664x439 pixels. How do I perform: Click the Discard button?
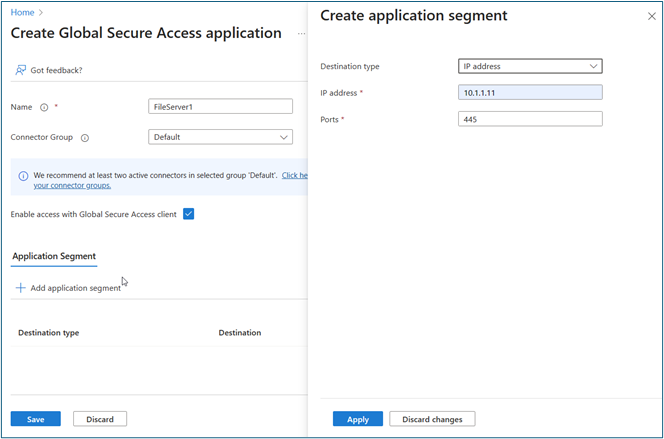point(100,419)
